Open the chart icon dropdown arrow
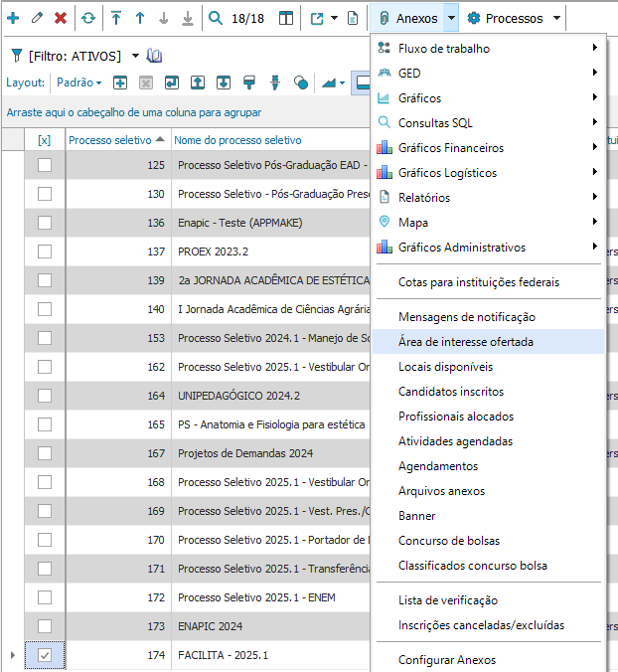The width and height of the screenshot is (618, 672). point(342,83)
